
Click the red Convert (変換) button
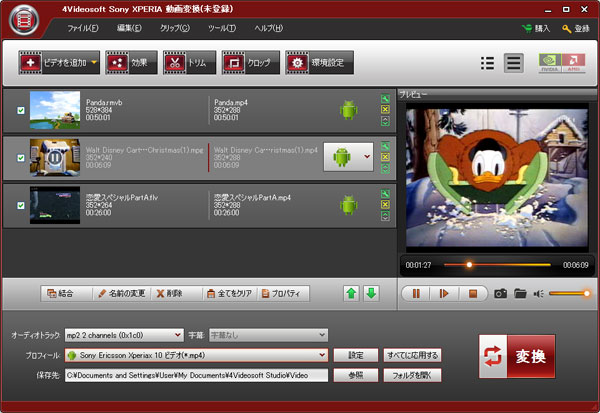coord(517,356)
